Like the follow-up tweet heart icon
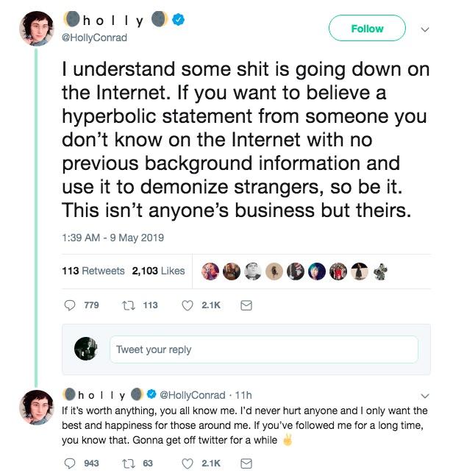The width and height of the screenshot is (453, 476). point(187,463)
